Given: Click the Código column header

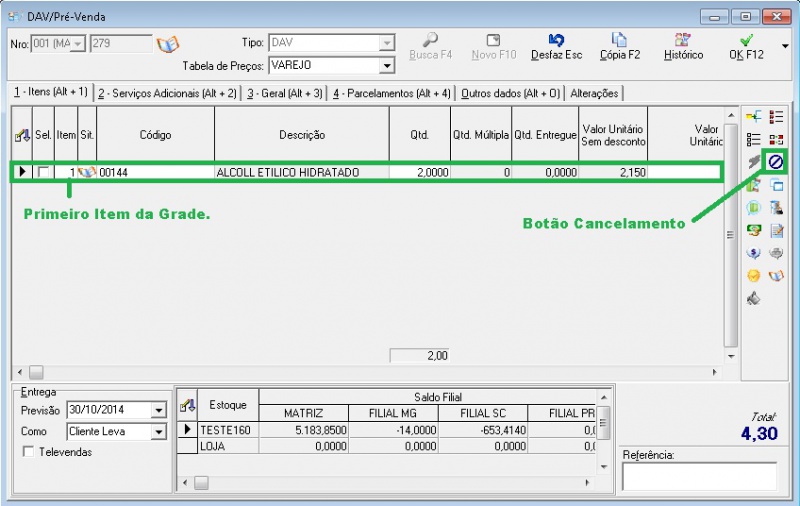Looking at the screenshot, I should (x=155, y=135).
